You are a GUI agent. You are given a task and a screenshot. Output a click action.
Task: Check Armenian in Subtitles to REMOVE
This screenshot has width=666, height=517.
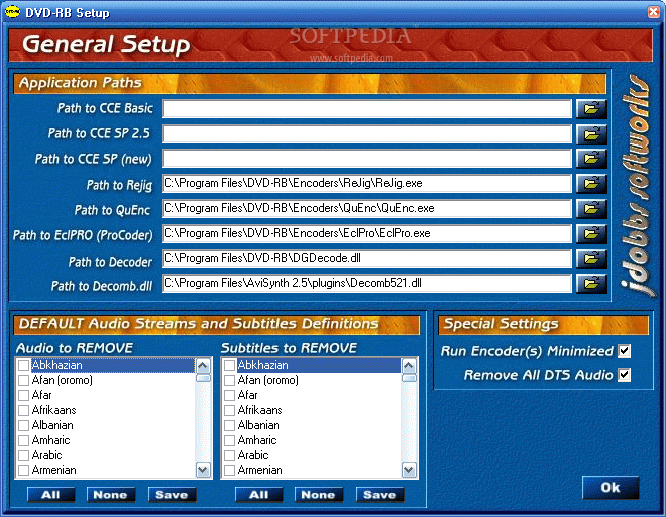(x=230, y=470)
